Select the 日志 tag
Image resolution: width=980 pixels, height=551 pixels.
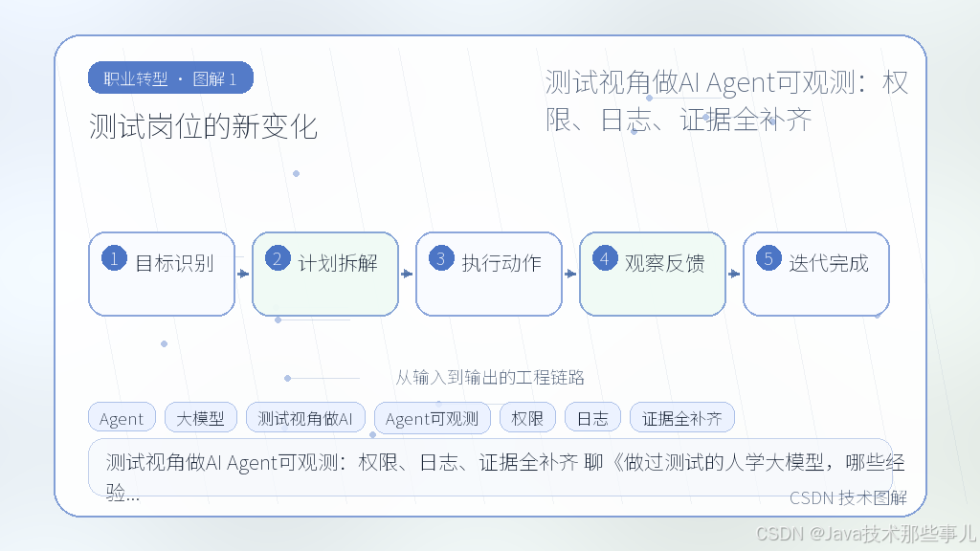coord(592,418)
